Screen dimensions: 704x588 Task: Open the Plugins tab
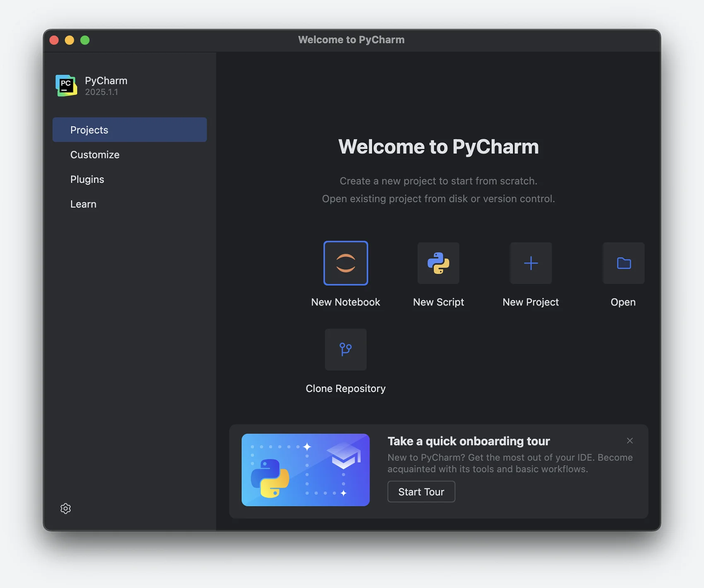point(130,179)
